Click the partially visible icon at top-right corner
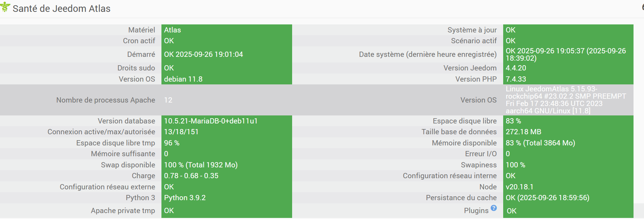The image size is (644, 219). [x=642, y=7]
